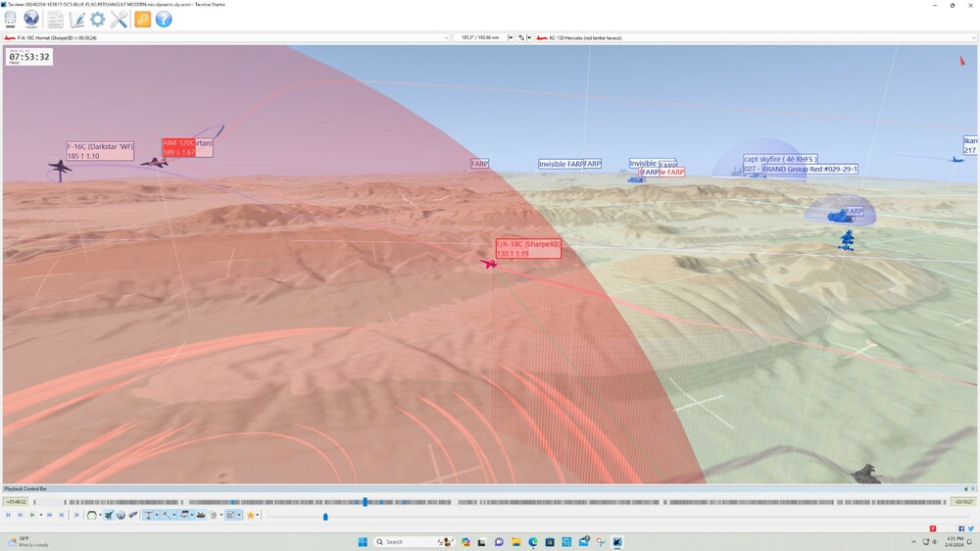The image size is (980, 551).
Task: Open the gray sphere options dropdown arrow
Action: pyautogui.click(x=221, y=515)
